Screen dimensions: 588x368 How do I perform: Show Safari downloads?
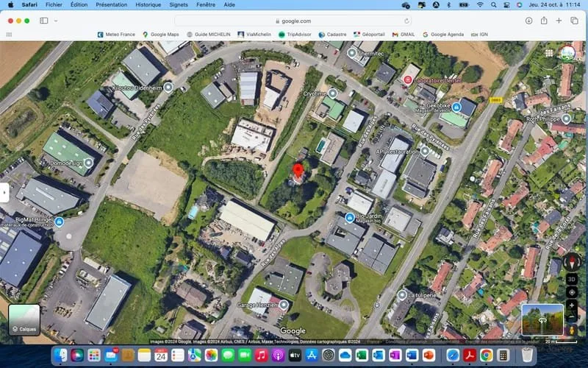point(528,21)
